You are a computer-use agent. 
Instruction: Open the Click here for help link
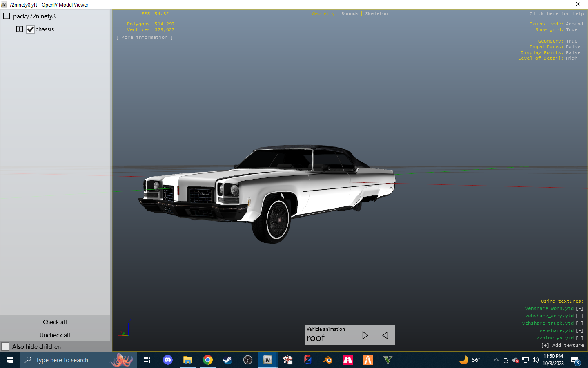pyautogui.click(x=556, y=13)
